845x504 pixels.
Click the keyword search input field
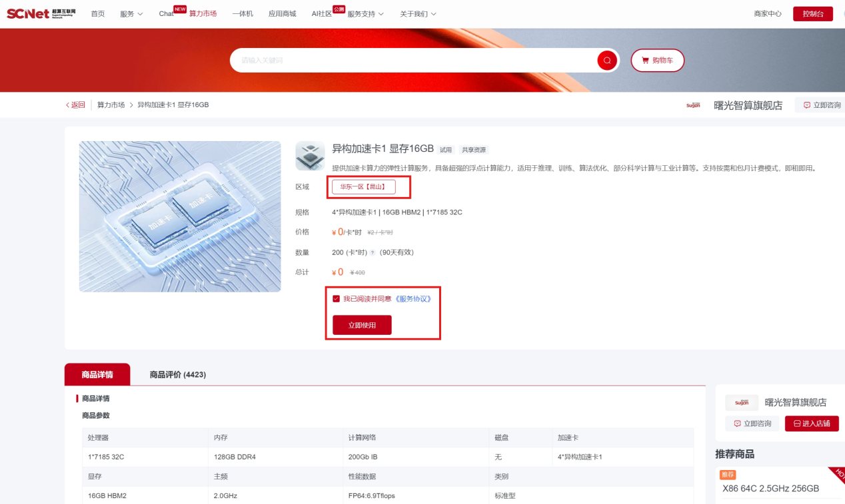click(x=413, y=61)
